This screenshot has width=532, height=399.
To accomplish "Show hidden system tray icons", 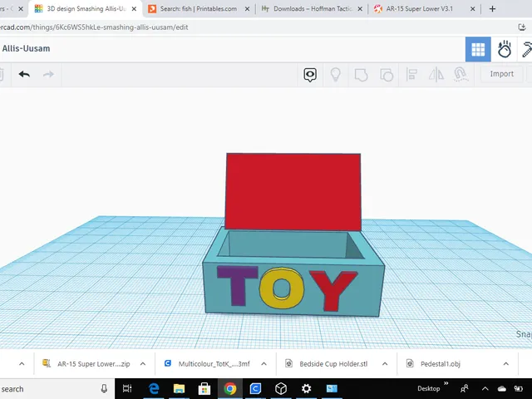I will pos(485,389).
